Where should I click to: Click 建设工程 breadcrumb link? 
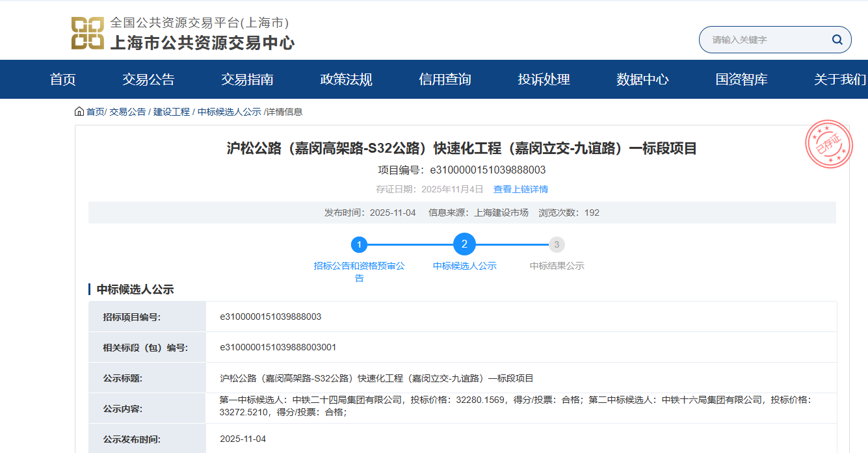[x=172, y=112]
